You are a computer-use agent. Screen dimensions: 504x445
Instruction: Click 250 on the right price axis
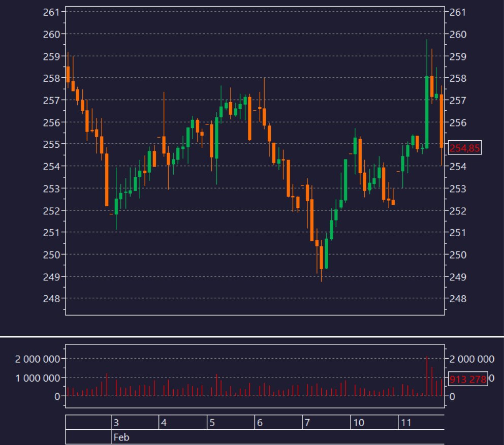pyautogui.click(x=458, y=255)
